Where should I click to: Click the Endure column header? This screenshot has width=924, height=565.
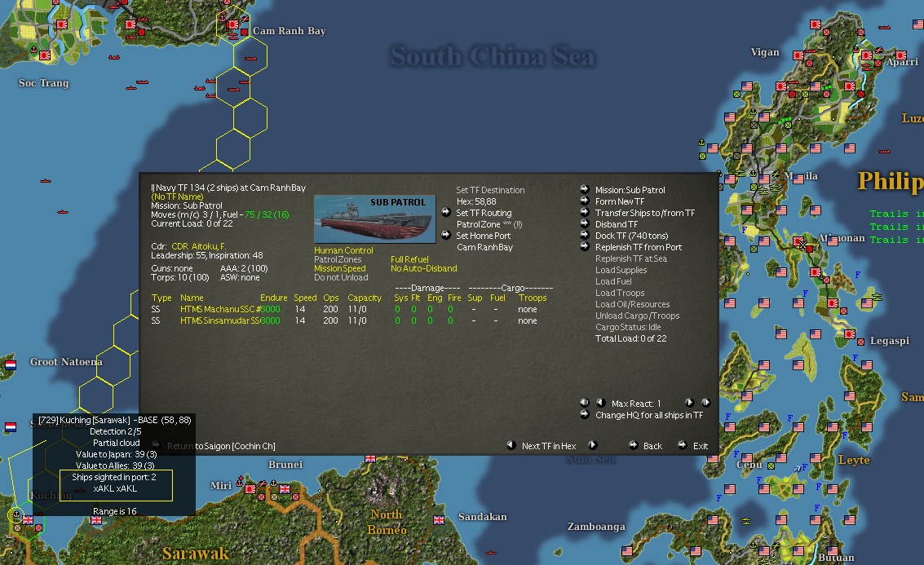click(x=274, y=298)
